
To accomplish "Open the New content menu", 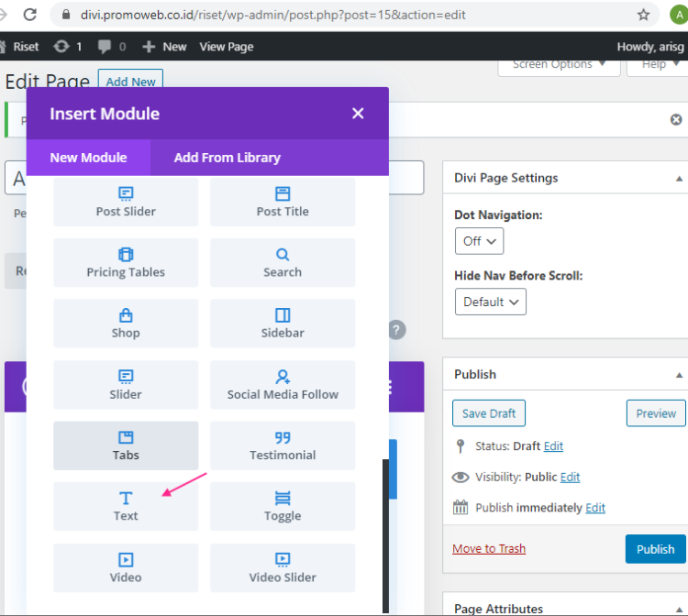I will pyautogui.click(x=164, y=47).
